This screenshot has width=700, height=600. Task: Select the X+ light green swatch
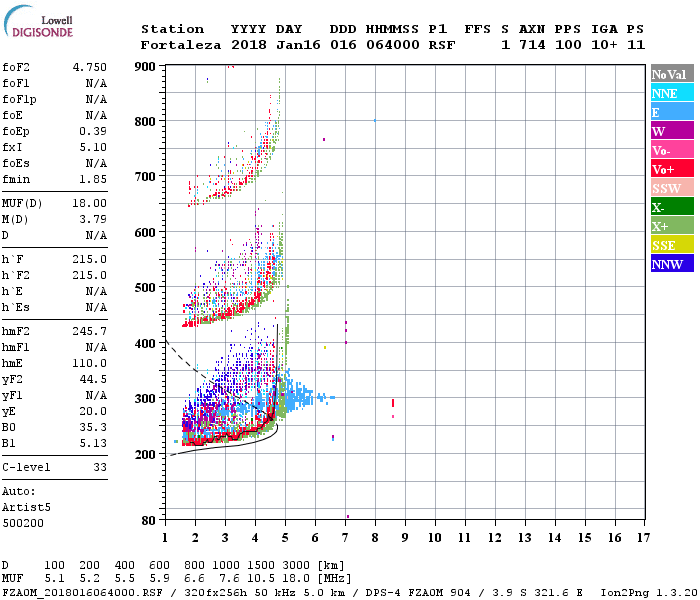point(672,225)
